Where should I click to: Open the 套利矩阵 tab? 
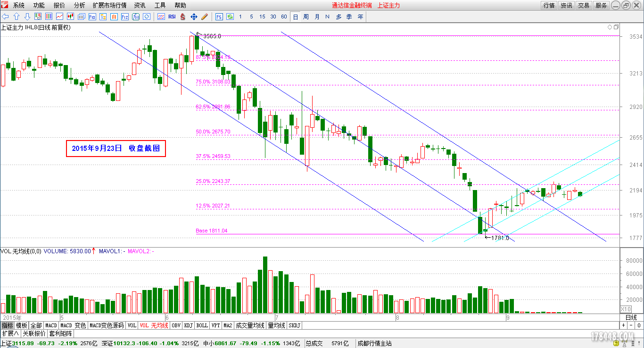click(61, 333)
